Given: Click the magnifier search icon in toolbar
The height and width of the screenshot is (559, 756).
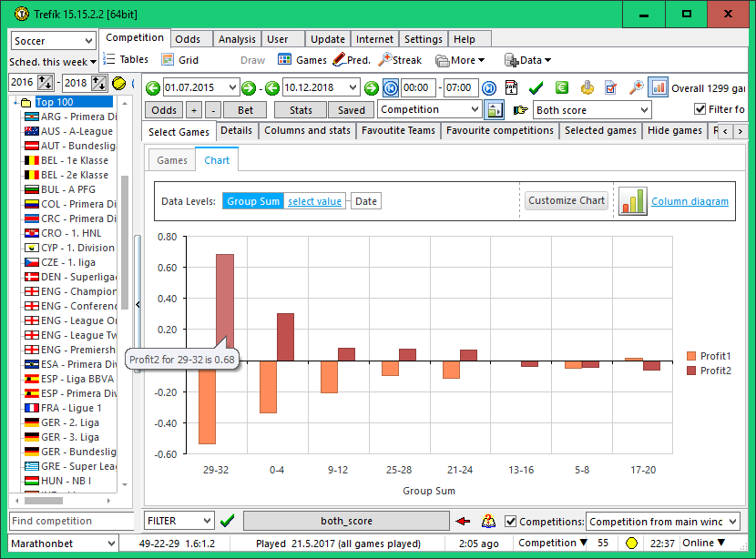Looking at the screenshot, I should point(637,88).
